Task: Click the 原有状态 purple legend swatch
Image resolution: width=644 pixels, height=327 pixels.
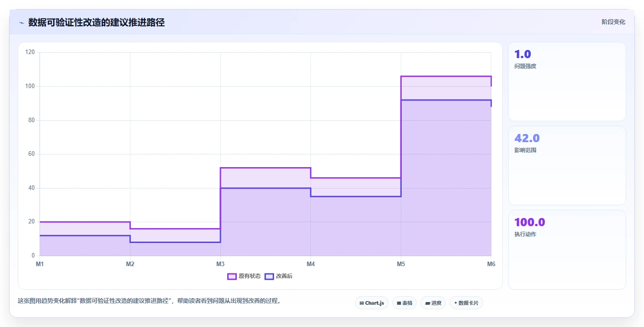Action: (x=232, y=276)
